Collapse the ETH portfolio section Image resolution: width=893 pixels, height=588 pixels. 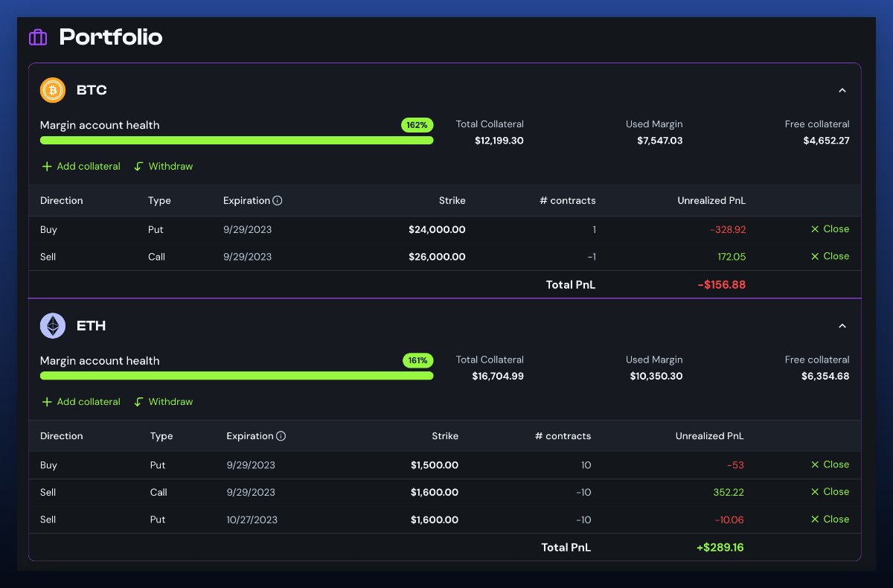click(842, 325)
